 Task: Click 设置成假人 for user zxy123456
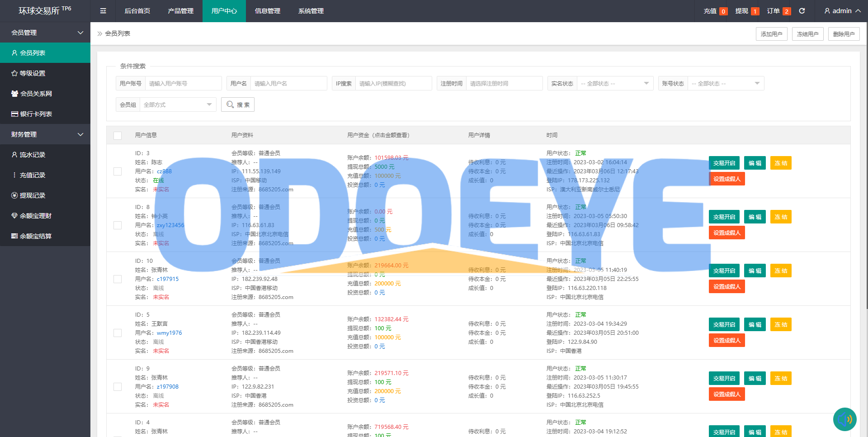click(727, 233)
